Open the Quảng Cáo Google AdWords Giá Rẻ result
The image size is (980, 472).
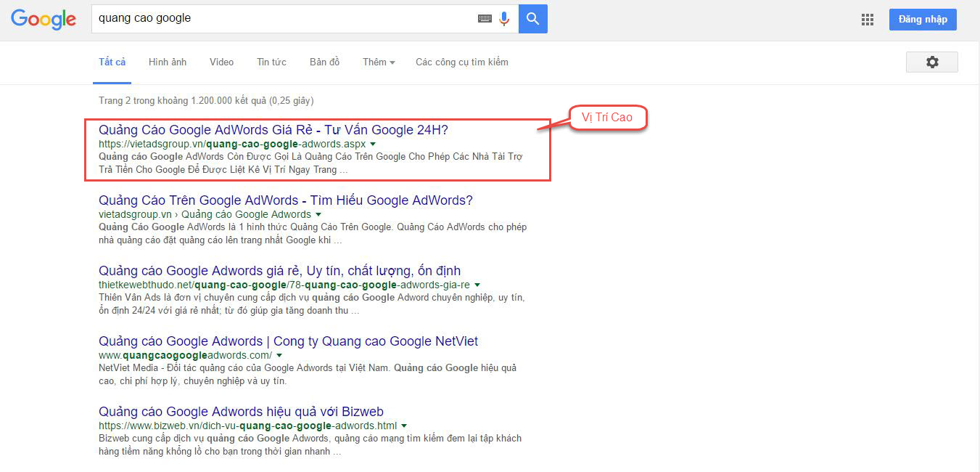point(273,130)
